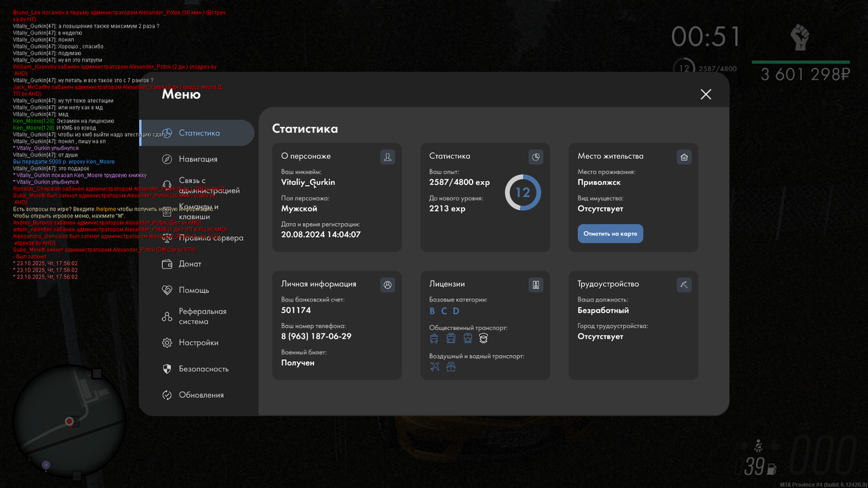868x488 pixels.
Task: Click the category D license letter
Action: pyautogui.click(x=456, y=311)
